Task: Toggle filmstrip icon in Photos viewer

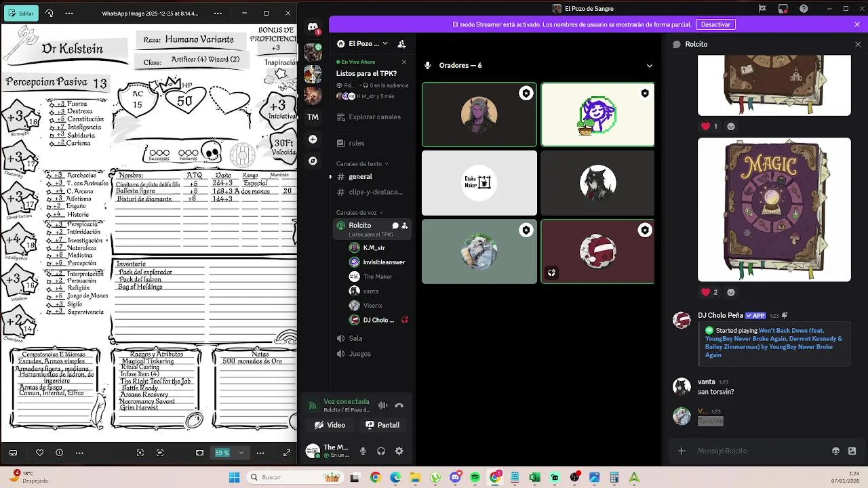Action: click(13, 453)
